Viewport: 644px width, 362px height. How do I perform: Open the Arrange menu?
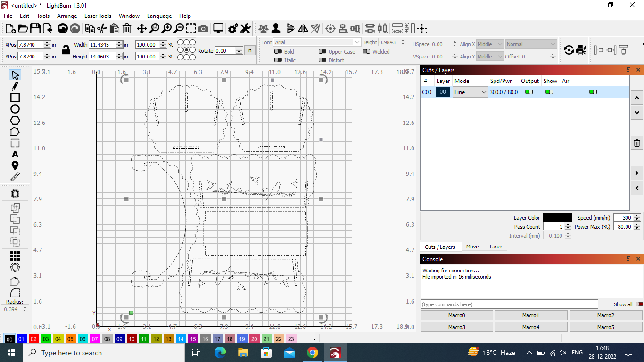67,16
